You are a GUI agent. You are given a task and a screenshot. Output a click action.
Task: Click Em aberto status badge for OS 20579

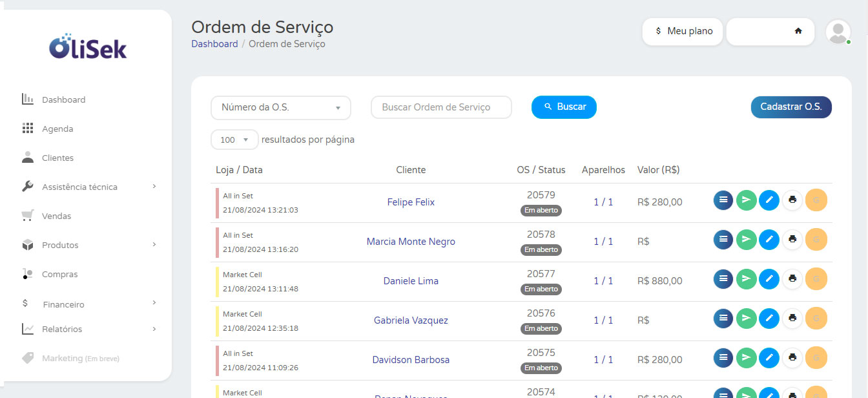(x=541, y=211)
